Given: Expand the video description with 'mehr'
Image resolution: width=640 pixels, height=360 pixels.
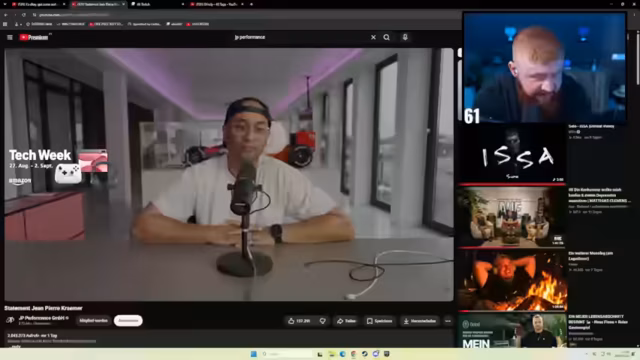Looking at the screenshot, I should [x=16, y=346].
